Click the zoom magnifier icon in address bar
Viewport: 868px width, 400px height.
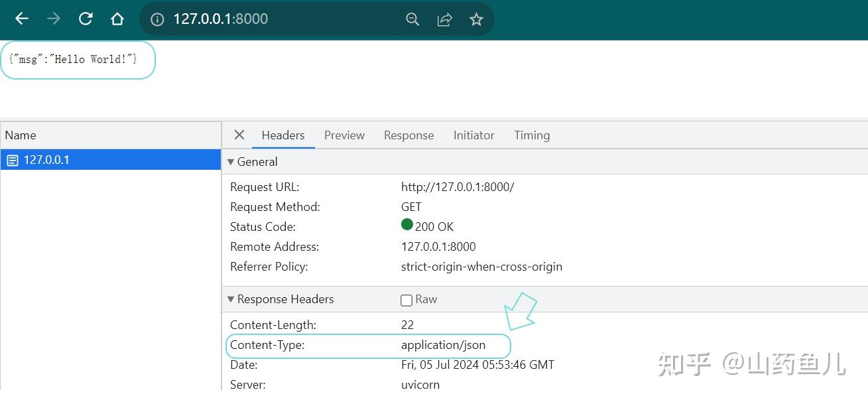click(x=412, y=19)
